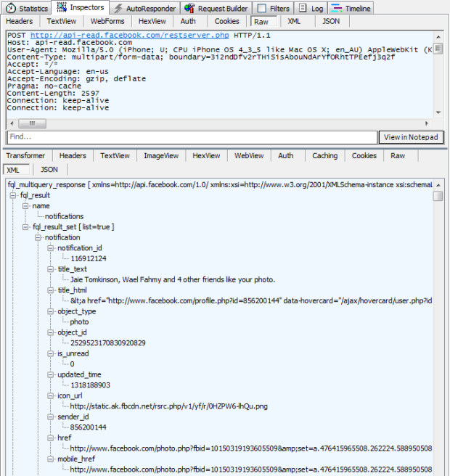Open the response WebView tab
The height and width of the screenshot is (476, 450).
(x=249, y=156)
